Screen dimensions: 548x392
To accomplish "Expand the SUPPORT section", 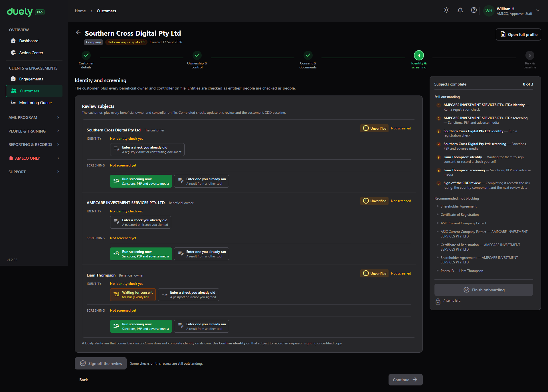I will point(34,172).
